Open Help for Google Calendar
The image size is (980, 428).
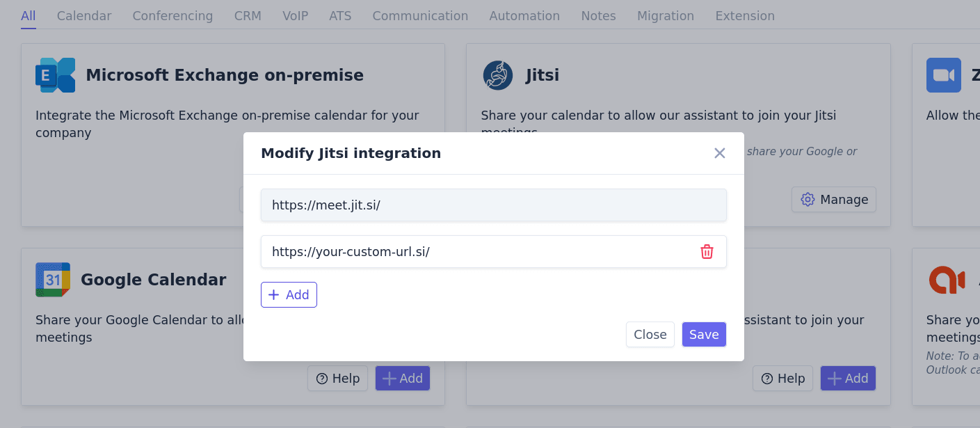[x=337, y=379]
